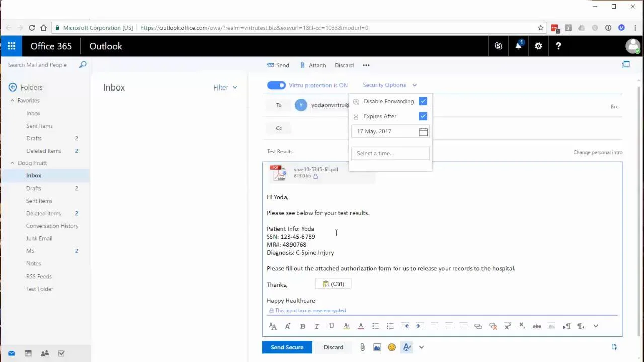Show the Bcc field

[x=614, y=107]
